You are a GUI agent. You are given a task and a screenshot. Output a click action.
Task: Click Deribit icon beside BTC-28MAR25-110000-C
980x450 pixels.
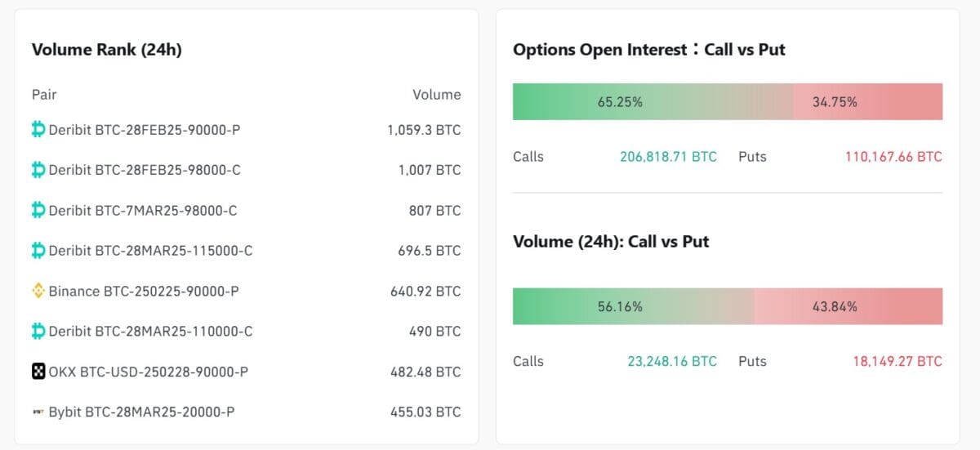click(x=38, y=331)
